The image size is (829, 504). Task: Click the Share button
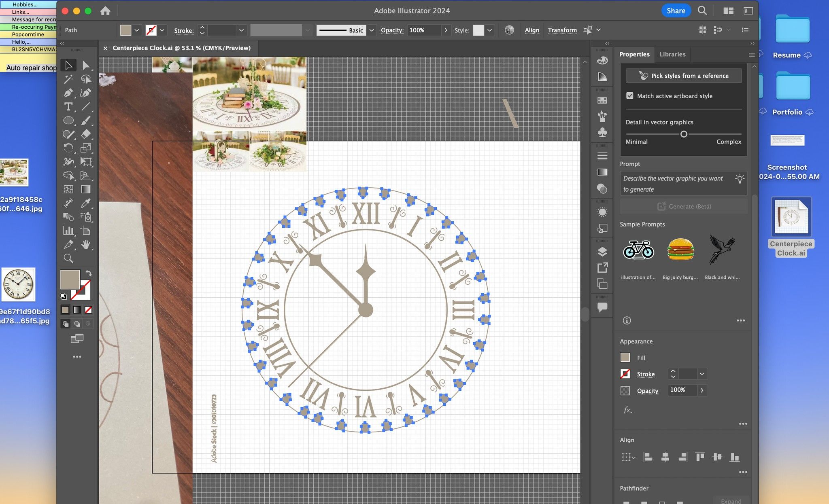point(676,11)
